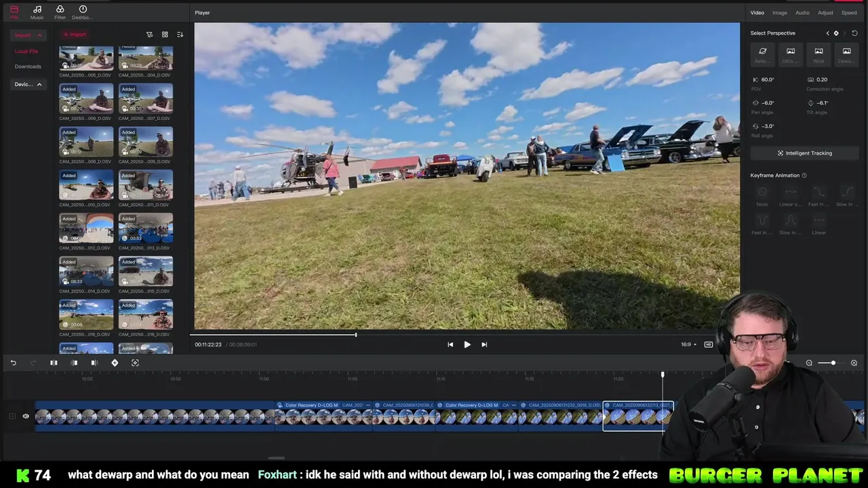The image size is (868, 488).
Task: Edit the Tilt angle value −6.1°
Action: pyautogui.click(x=822, y=103)
